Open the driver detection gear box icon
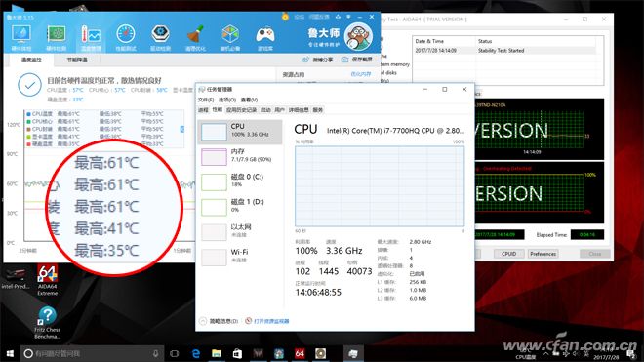Image resolution: width=644 pixels, height=362 pixels. coord(161,38)
